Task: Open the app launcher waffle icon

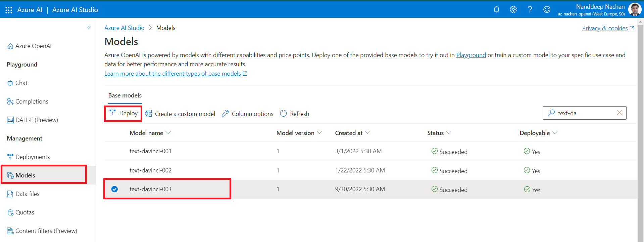Action: pyautogui.click(x=9, y=10)
